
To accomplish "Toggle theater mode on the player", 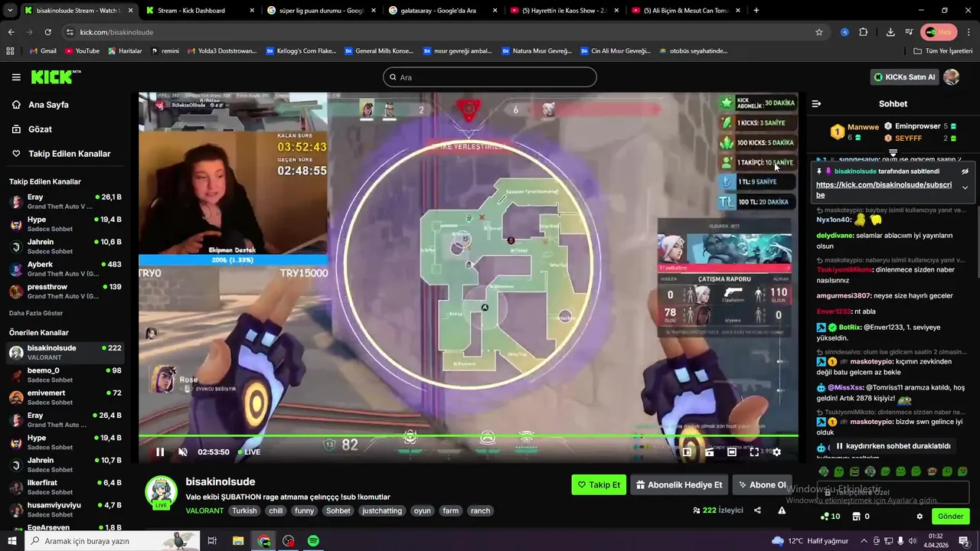I will [732, 452].
